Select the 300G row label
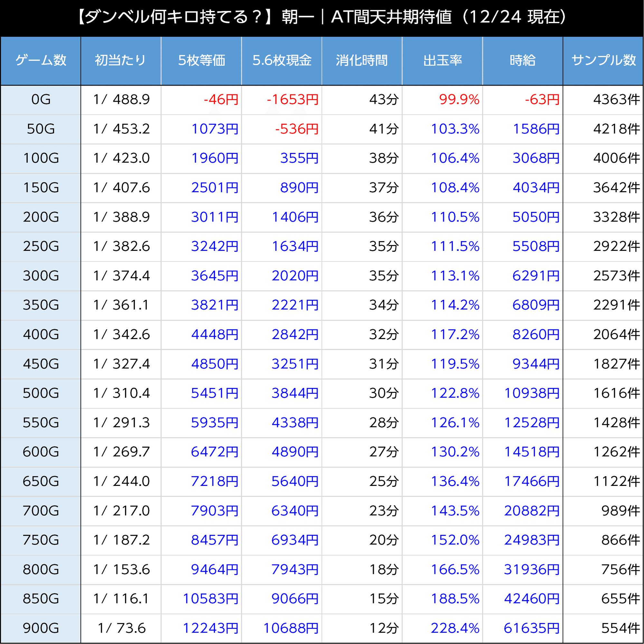This screenshot has height=644, width=644. pyautogui.click(x=41, y=276)
